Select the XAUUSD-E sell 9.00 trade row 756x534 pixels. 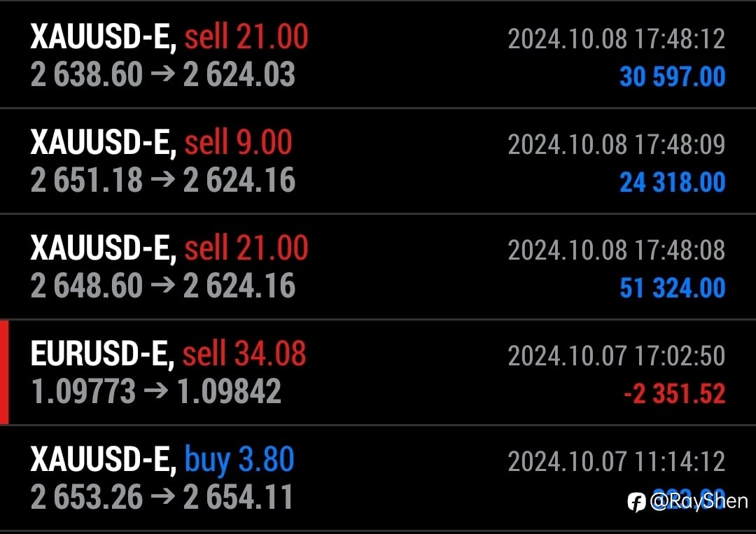coord(378,161)
